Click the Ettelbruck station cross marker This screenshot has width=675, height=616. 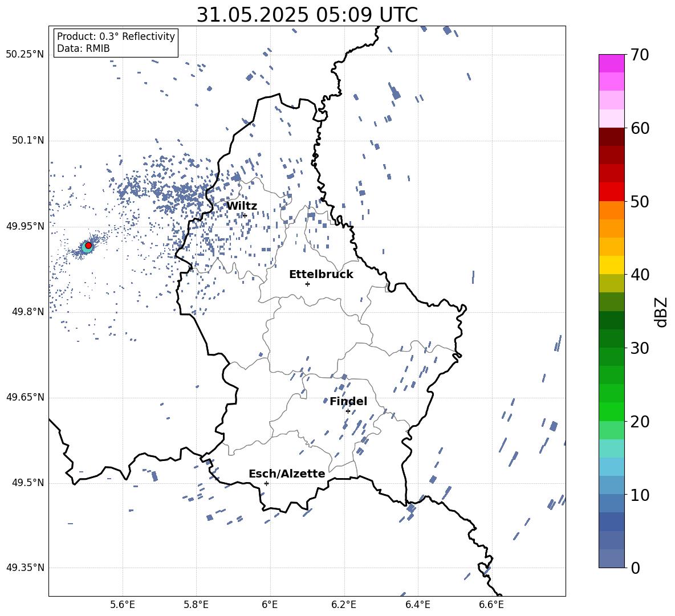pyautogui.click(x=307, y=284)
